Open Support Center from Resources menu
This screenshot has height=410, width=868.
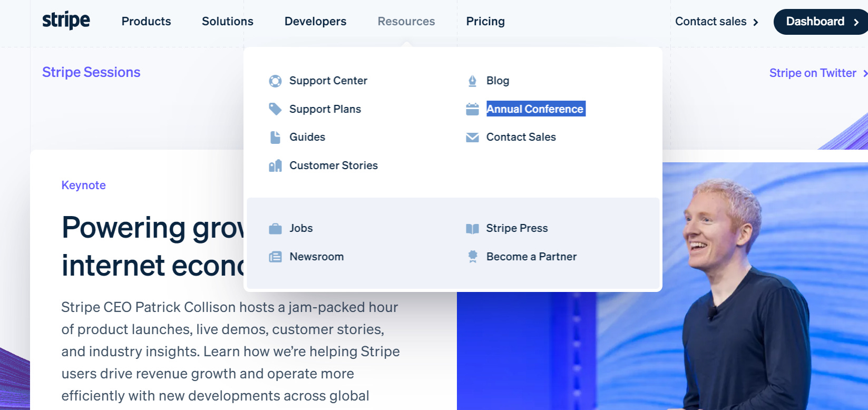(x=328, y=81)
